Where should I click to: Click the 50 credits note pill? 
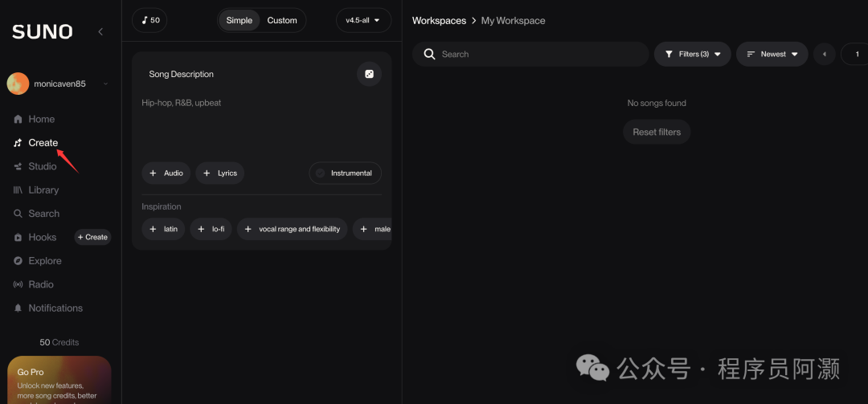149,20
